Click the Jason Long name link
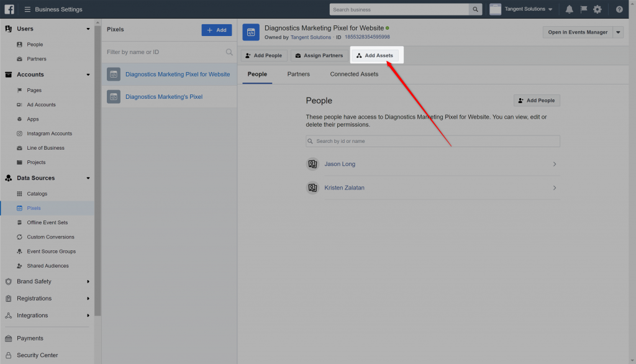The image size is (636, 364). click(340, 164)
